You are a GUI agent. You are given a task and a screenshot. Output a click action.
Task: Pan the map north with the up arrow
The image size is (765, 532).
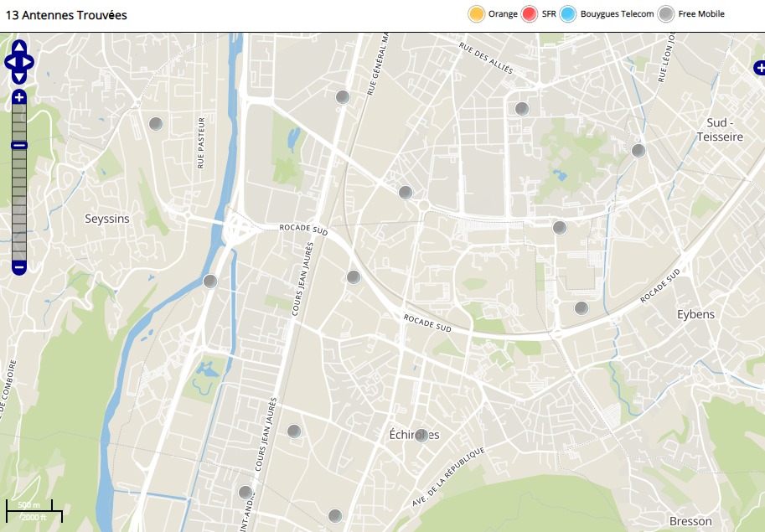coord(18,47)
